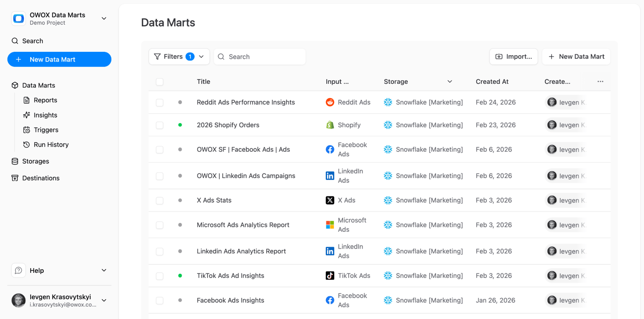Check the Linkedin Ads Analytics Report checkbox

point(160,252)
